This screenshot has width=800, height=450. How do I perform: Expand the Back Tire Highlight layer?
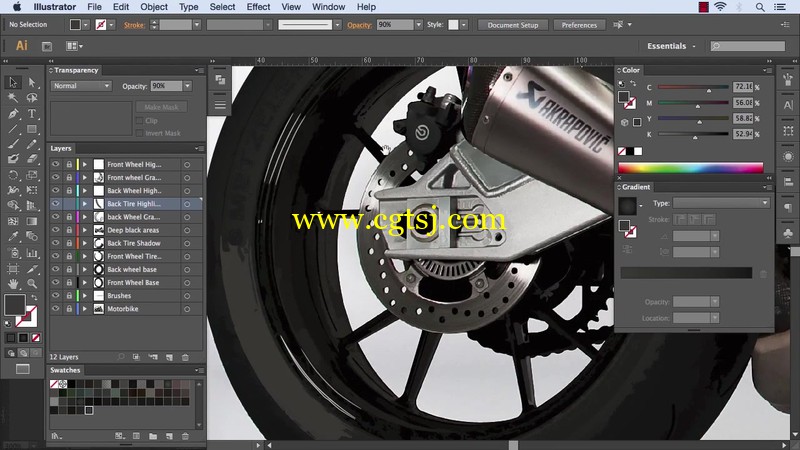[x=85, y=204]
